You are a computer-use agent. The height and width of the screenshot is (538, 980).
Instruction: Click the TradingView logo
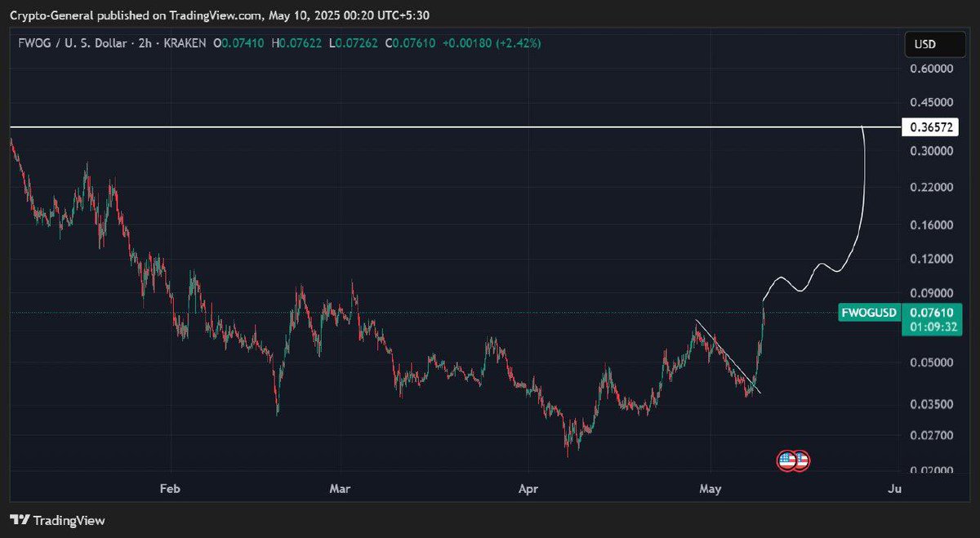[x=57, y=520]
